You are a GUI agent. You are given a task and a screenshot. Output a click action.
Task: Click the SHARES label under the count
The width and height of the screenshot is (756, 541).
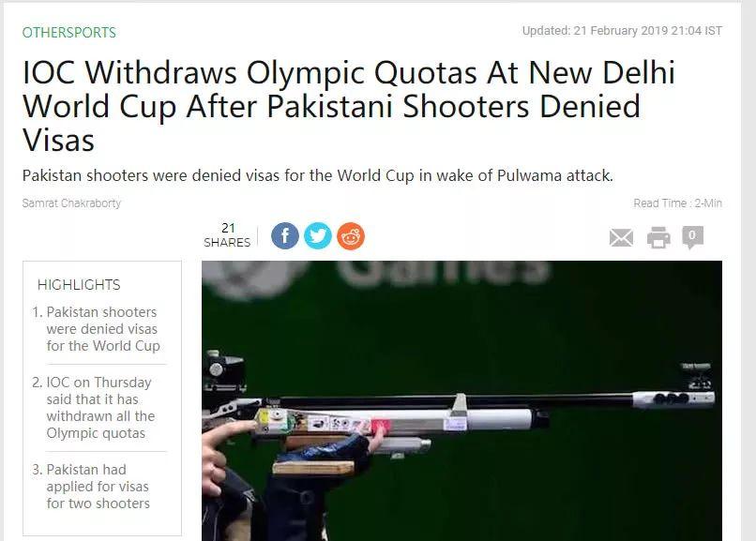pyautogui.click(x=227, y=242)
